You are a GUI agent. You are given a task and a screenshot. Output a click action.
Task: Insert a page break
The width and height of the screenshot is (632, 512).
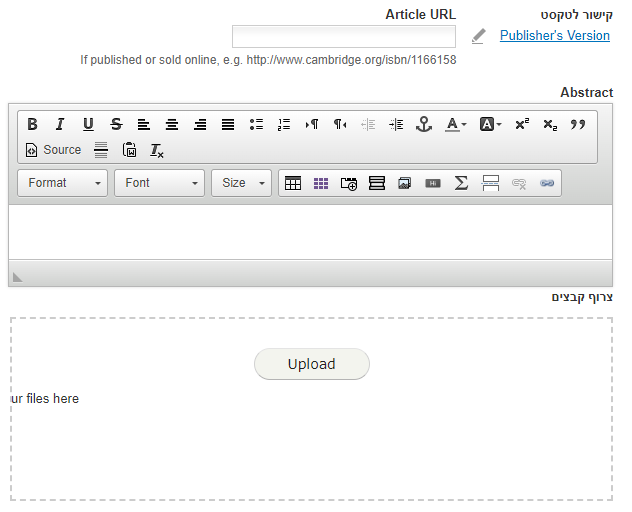pyautogui.click(x=491, y=183)
